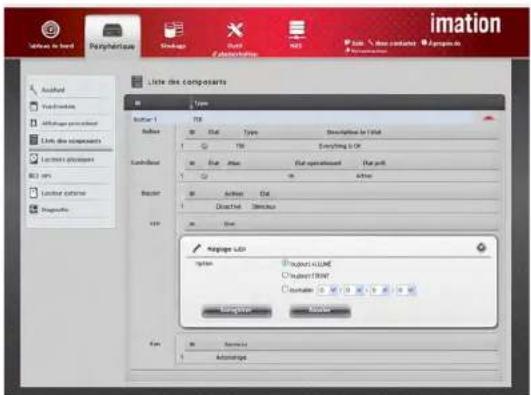Click the 'Liste des composants' page title
The image size is (531, 395).
187,82
